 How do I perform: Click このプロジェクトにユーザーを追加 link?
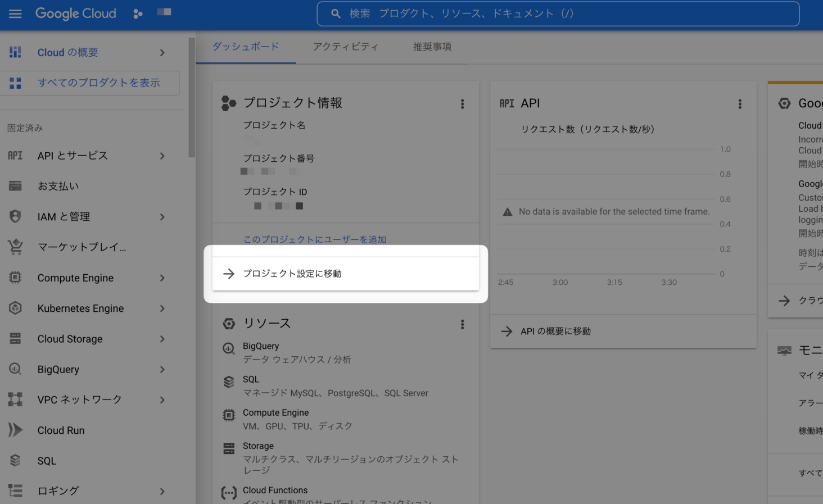tap(314, 239)
